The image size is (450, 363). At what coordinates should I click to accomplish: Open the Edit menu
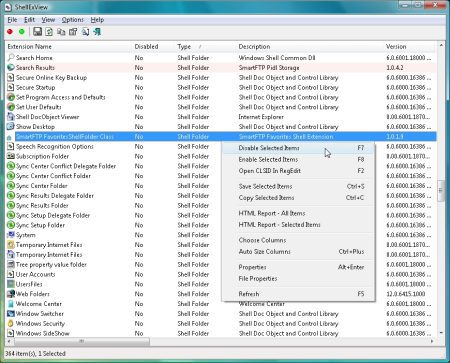[x=29, y=20]
